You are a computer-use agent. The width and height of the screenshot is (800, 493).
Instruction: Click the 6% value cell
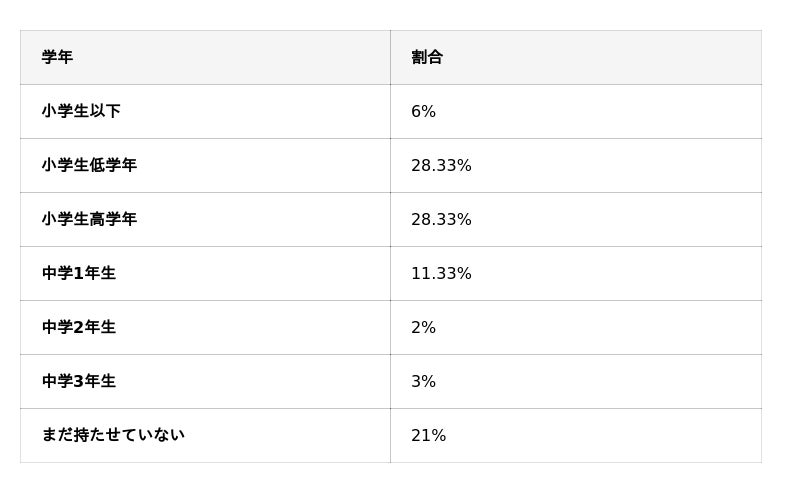424,112
